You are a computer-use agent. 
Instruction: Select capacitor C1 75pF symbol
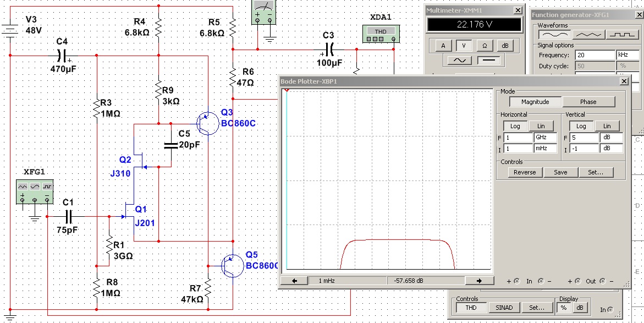click(x=68, y=216)
